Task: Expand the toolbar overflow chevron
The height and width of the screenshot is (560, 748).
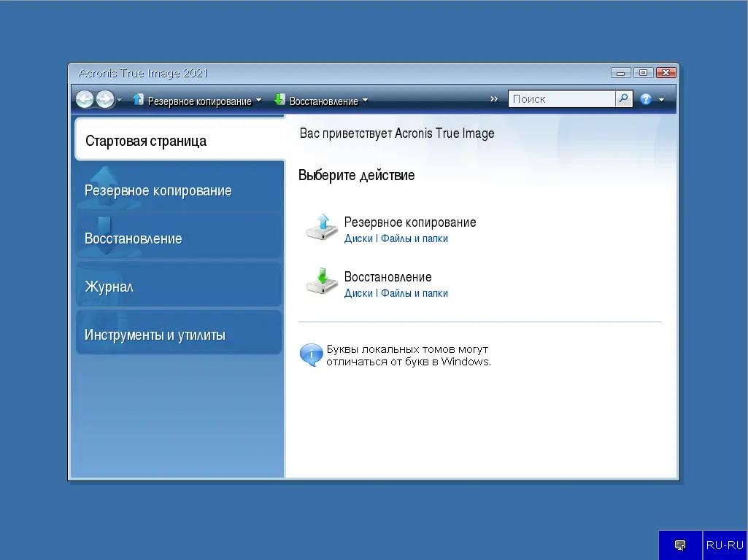Action: pyautogui.click(x=494, y=98)
